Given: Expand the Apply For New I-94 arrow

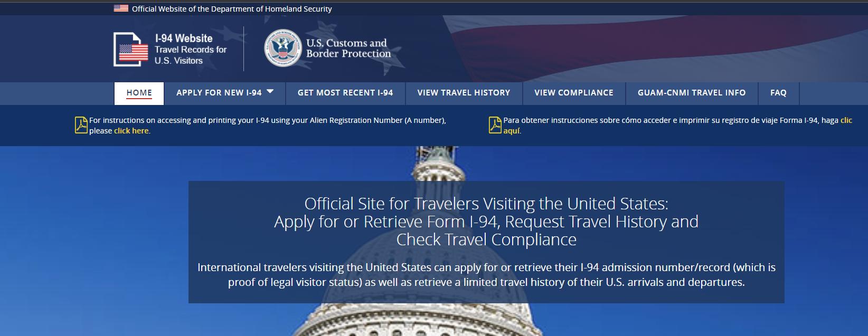Looking at the screenshot, I should point(270,92).
